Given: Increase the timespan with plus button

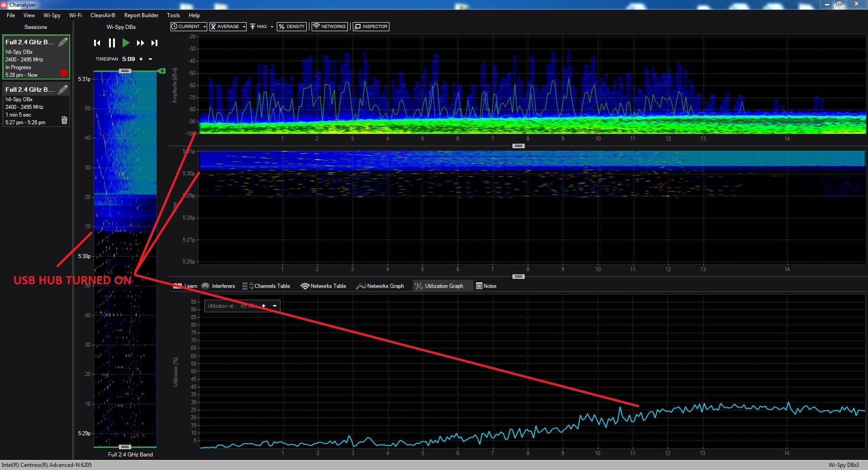Looking at the screenshot, I should [x=141, y=59].
